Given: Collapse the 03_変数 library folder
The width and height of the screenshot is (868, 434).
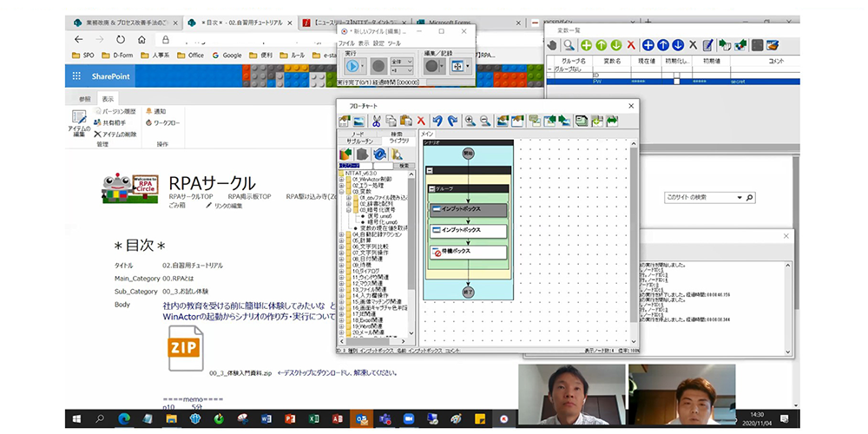Looking at the screenshot, I should (x=343, y=191).
